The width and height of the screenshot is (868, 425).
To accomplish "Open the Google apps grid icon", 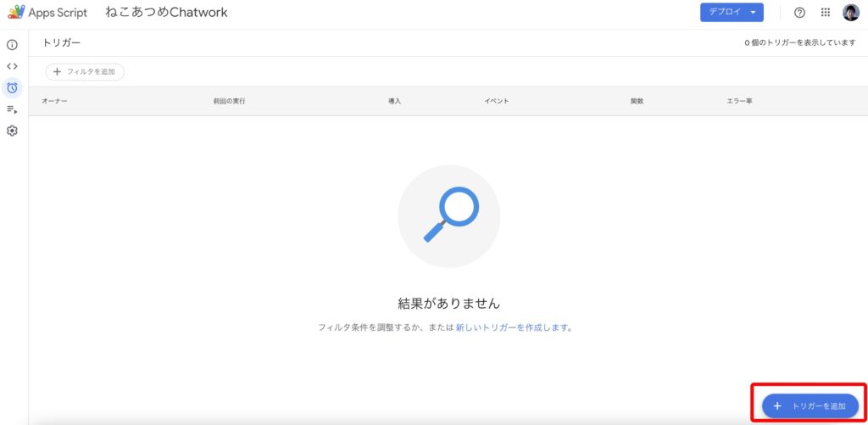I will [x=826, y=13].
